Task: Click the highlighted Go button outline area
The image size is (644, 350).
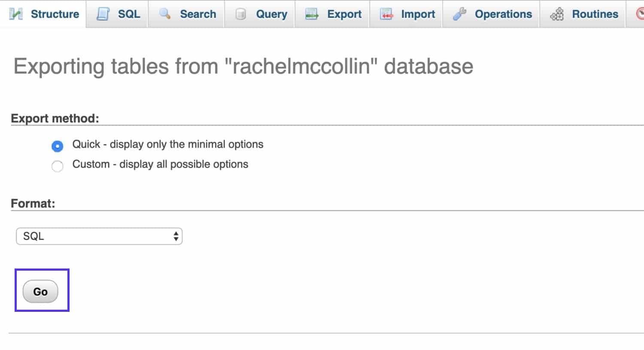Action: 41,291
